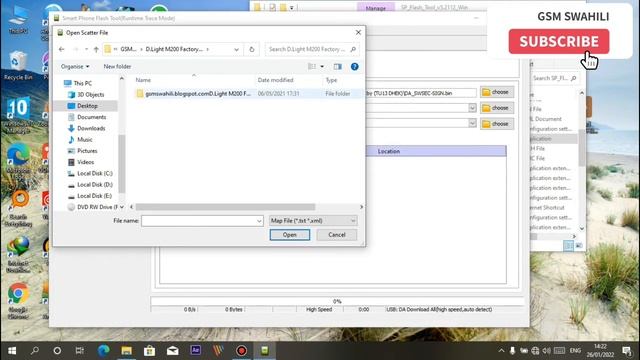This screenshot has width=640, height=360.
Task: Sort by Name column header
Action: 194,80
